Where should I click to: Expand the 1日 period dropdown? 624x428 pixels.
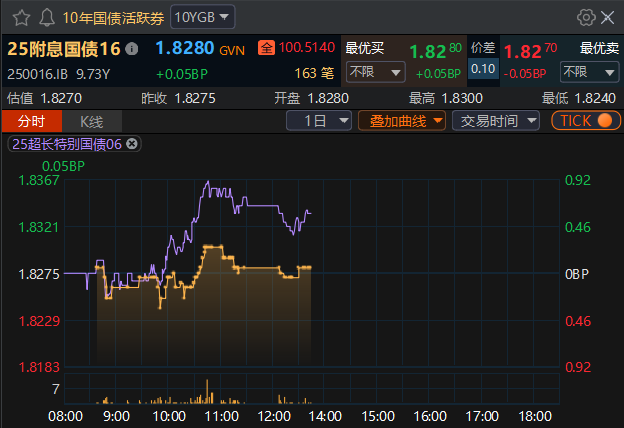(x=319, y=121)
